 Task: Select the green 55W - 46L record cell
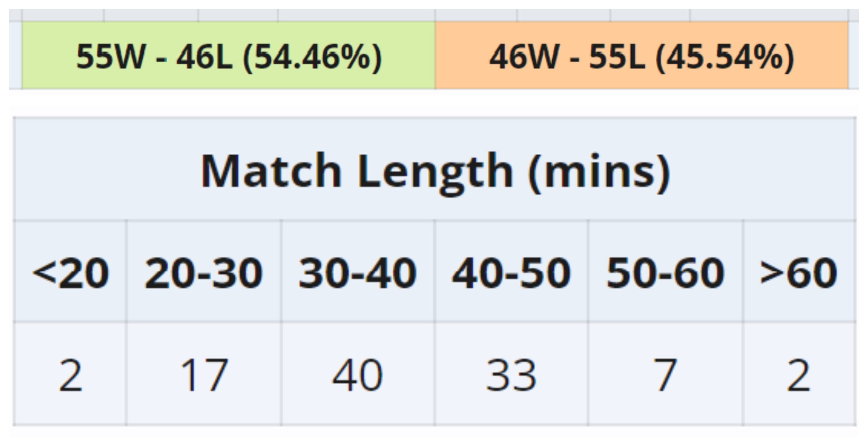point(228,56)
